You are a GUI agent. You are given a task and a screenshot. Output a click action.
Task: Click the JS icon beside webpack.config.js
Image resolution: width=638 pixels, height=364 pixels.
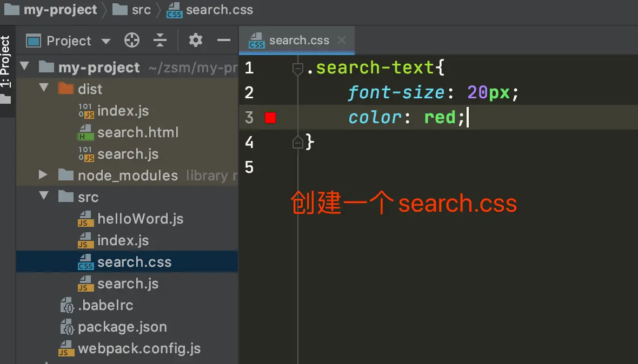click(x=66, y=348)
